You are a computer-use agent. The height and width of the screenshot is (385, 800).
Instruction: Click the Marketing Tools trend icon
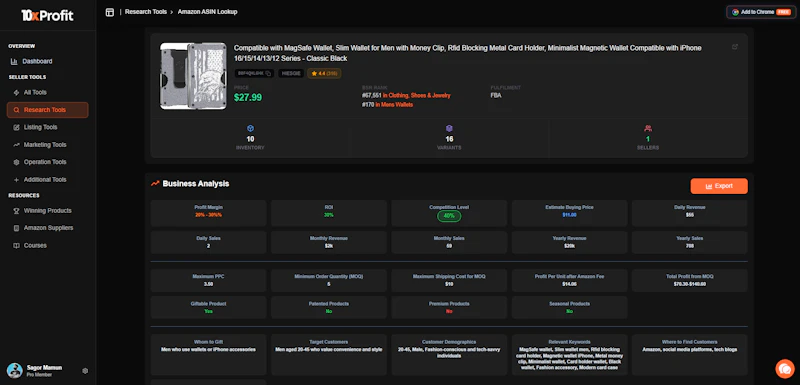click(16, 145)
